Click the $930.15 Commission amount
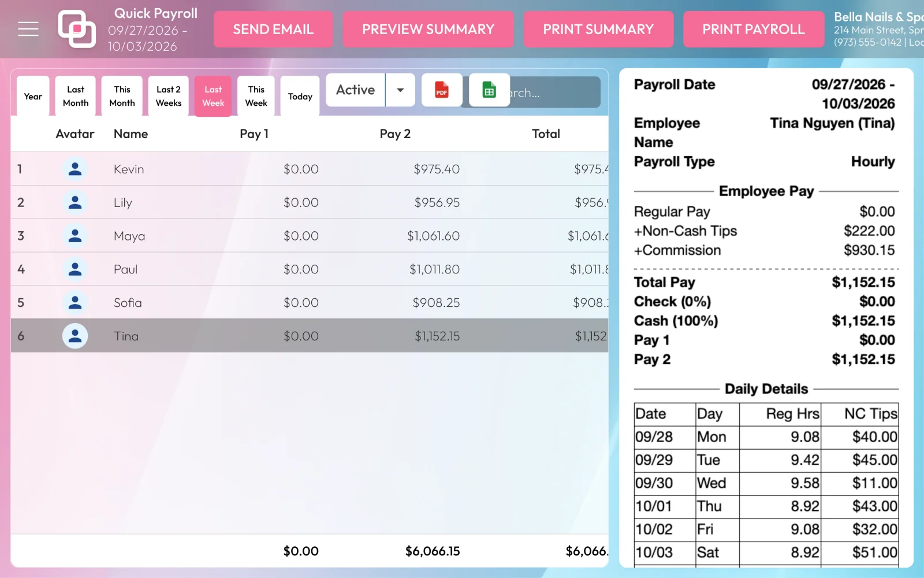 (x=869, y=250)
